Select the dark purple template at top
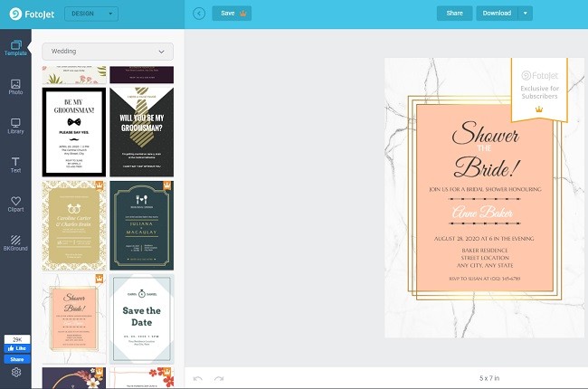The height and width of the screenshot is (389, 588). click(142, 75)
